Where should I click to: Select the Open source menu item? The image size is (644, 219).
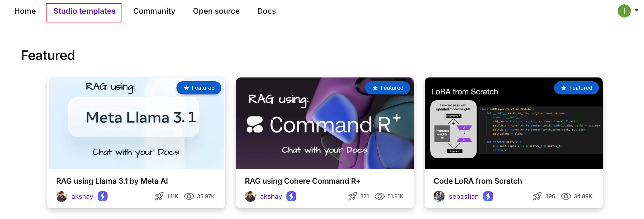[216, 11]
